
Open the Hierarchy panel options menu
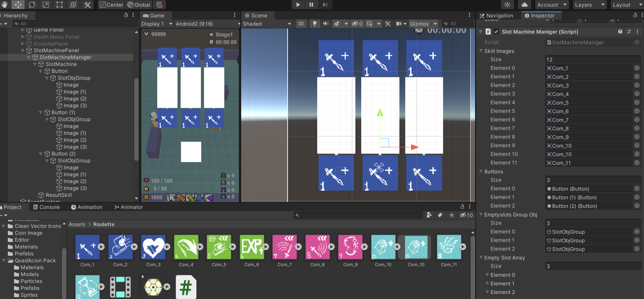point(133,15)
